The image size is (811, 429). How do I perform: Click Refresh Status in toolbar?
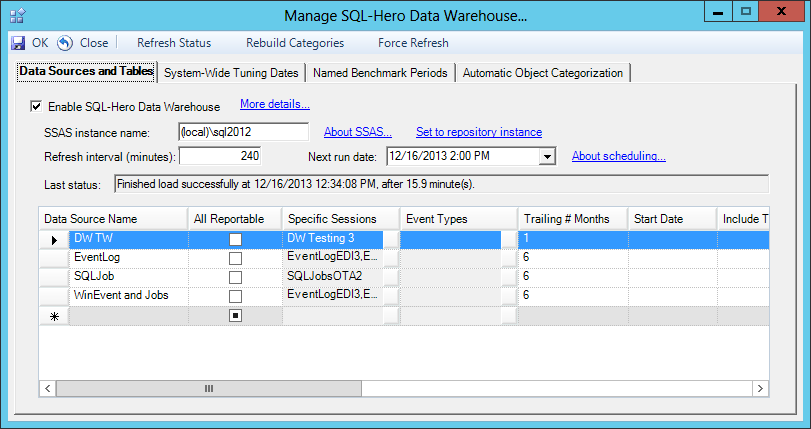(x=174, y=43)
